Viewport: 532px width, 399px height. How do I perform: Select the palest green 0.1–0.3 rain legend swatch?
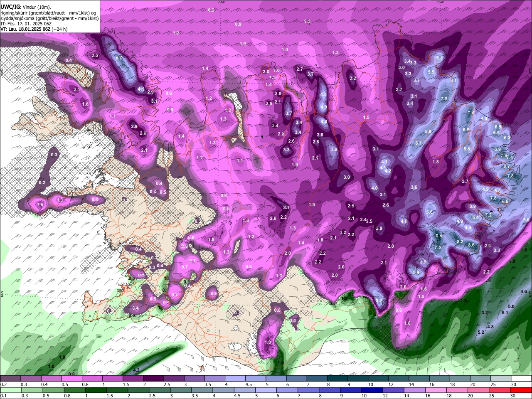point(10,390)
